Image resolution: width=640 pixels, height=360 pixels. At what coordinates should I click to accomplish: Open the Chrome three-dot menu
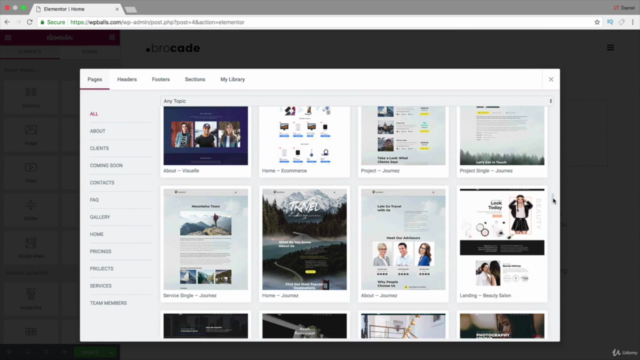pos(633,22)
